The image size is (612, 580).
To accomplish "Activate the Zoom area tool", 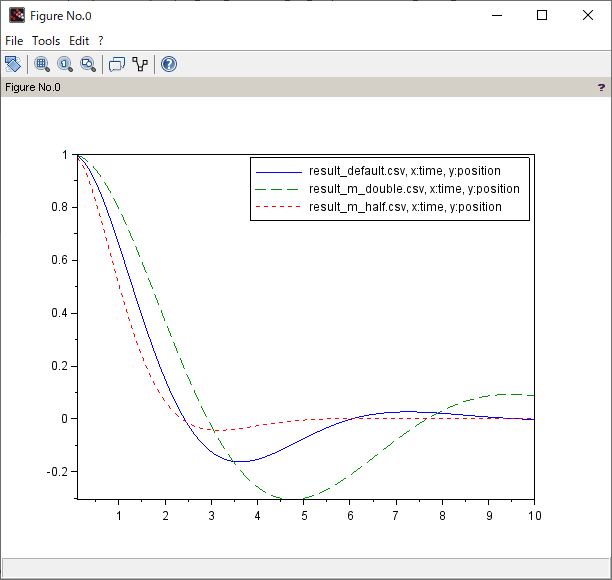I will click(42, 64).
